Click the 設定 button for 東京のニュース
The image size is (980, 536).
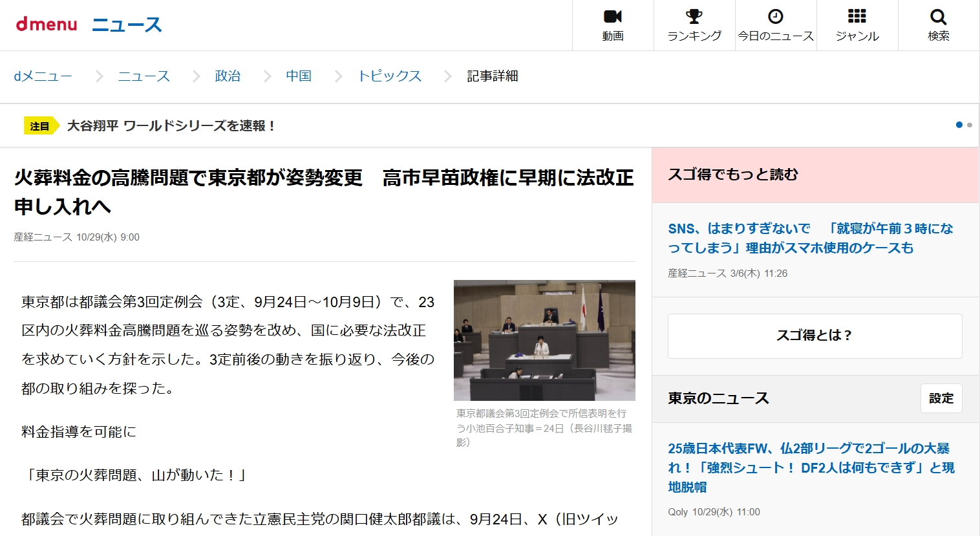941,398
